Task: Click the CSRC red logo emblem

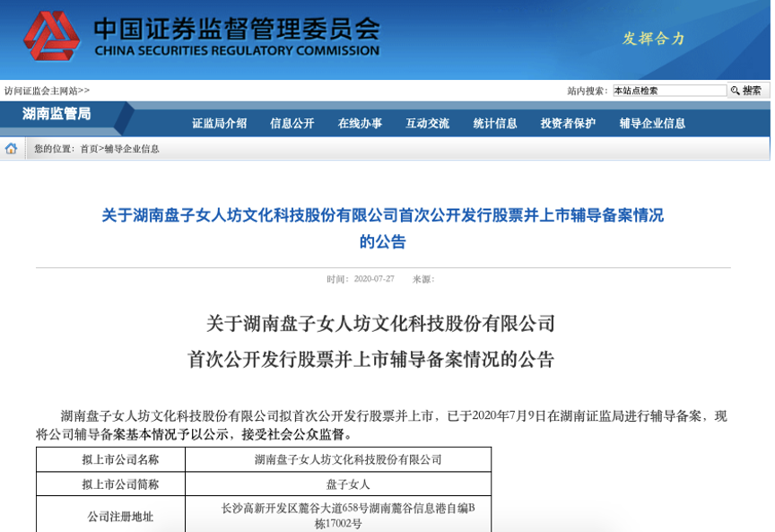Action: [x=51, y=36]
